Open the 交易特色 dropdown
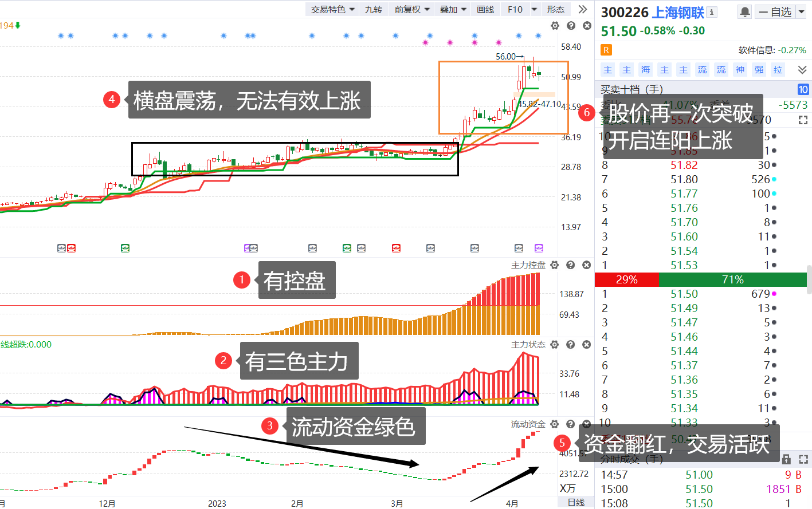The height and width of the screenshot is (509, 812). 333,9
